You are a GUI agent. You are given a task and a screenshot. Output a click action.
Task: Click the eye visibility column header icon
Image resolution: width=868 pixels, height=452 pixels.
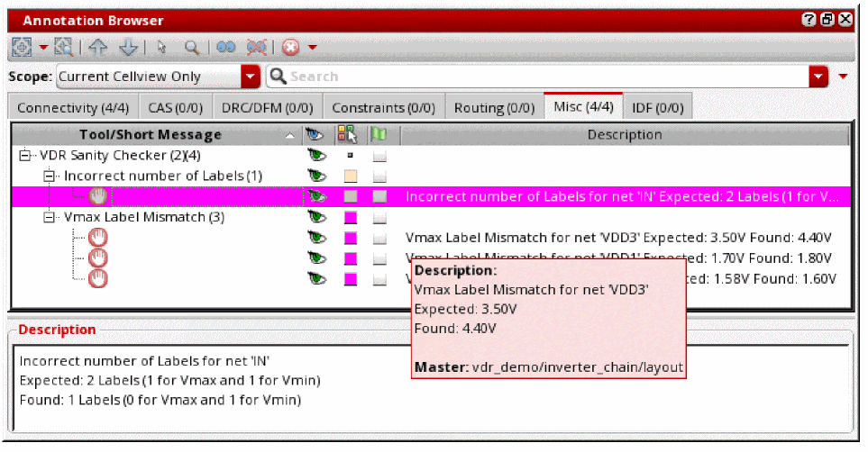[314, 134]
